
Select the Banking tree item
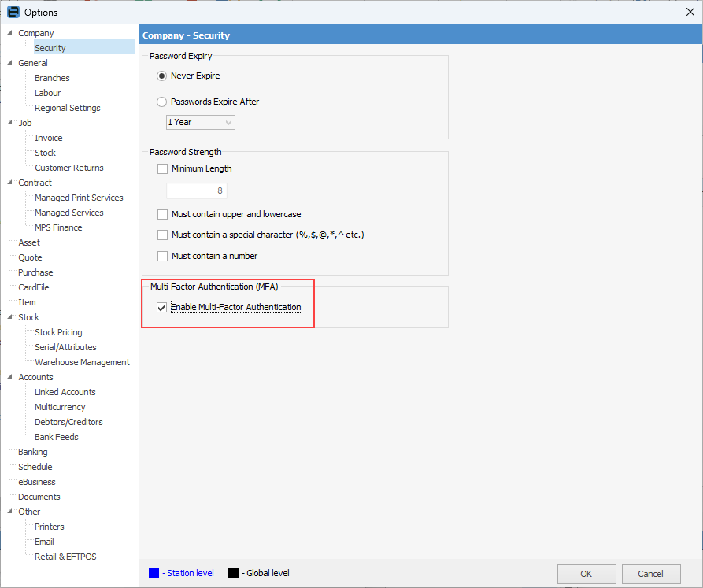[x=33, y=452]
